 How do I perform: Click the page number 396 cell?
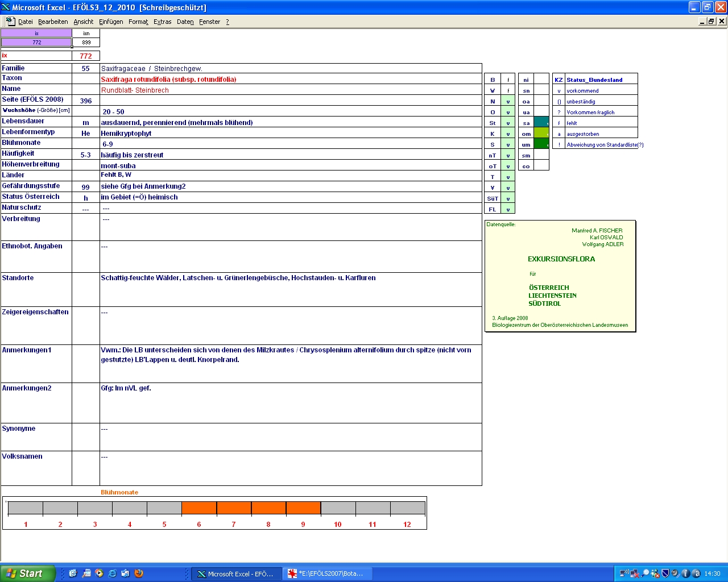[x=86, y=101]
